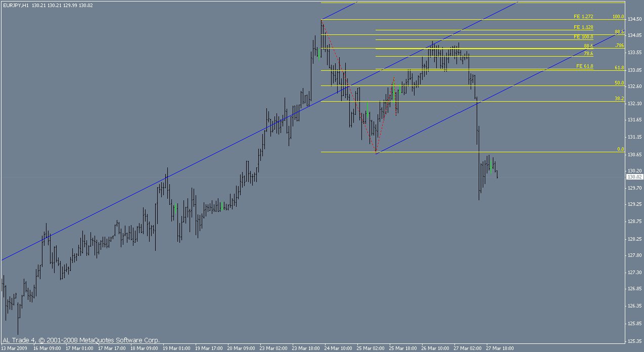Click the FE 61.8 expansion label
The image size is (644, 352).
click(x=585, y=66)
